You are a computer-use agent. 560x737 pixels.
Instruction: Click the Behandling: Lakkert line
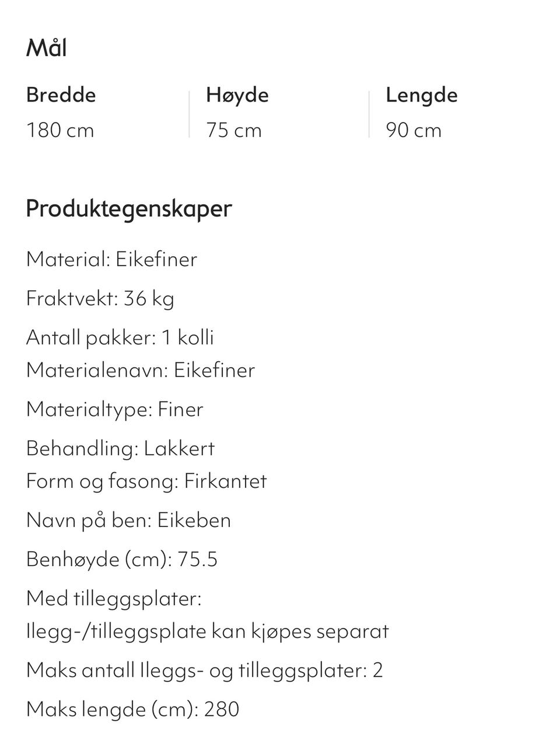tap(120, 448)
